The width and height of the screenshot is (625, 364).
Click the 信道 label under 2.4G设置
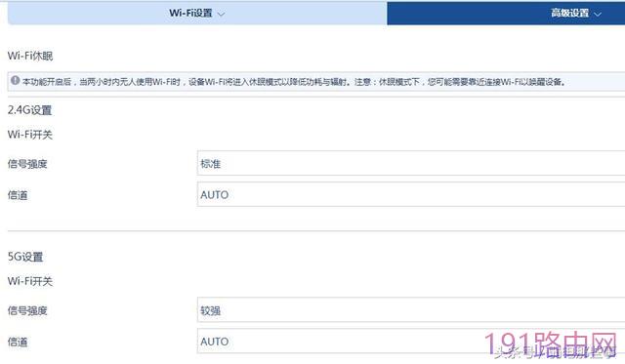point(18,195)
